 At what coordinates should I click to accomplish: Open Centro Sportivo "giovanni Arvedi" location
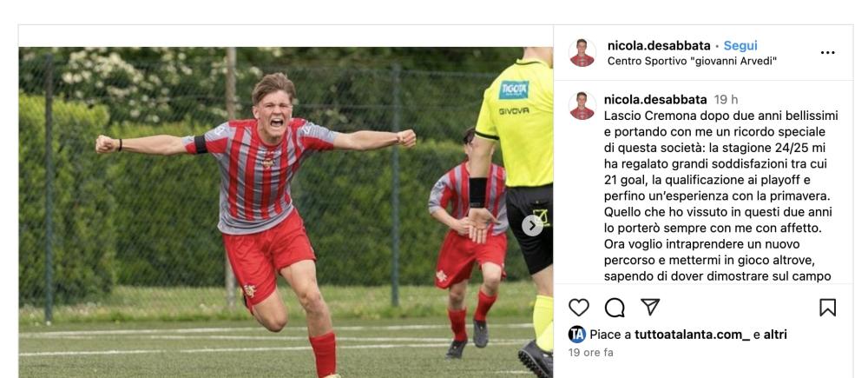692,62
